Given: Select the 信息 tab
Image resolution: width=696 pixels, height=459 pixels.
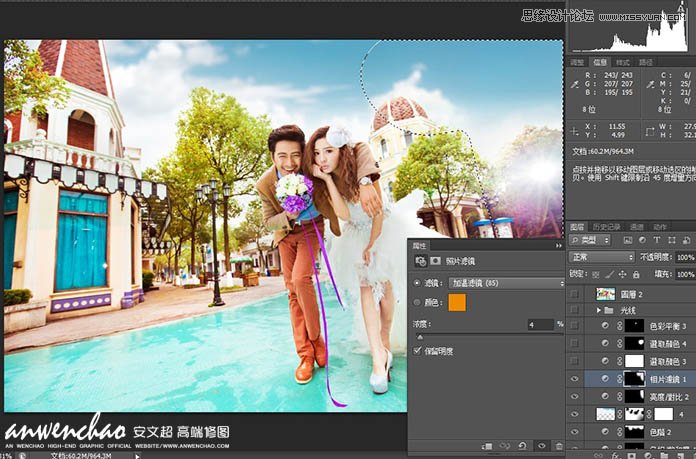Looking at the screenshot, I should click(x=600, y=62).
